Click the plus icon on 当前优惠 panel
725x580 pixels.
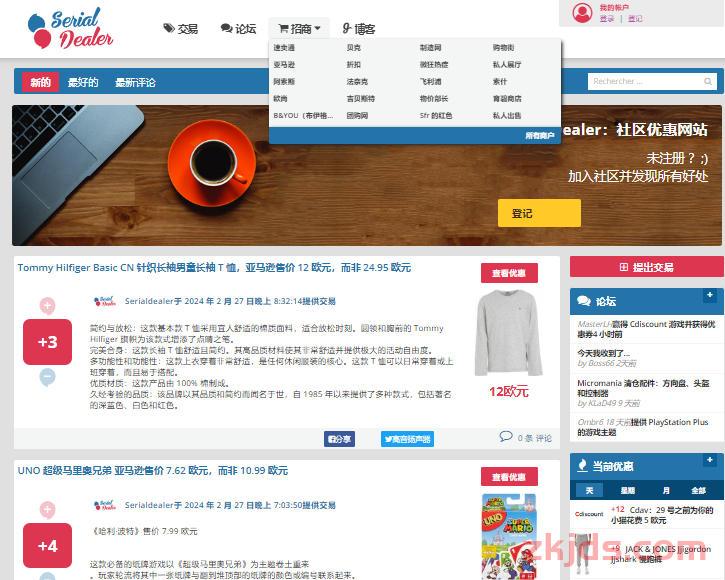point(710,460)
